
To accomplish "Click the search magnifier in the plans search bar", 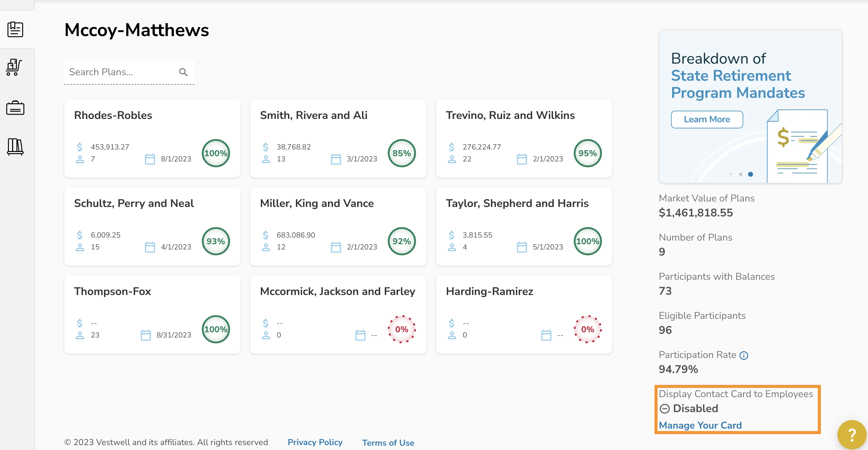I will 184,72.
